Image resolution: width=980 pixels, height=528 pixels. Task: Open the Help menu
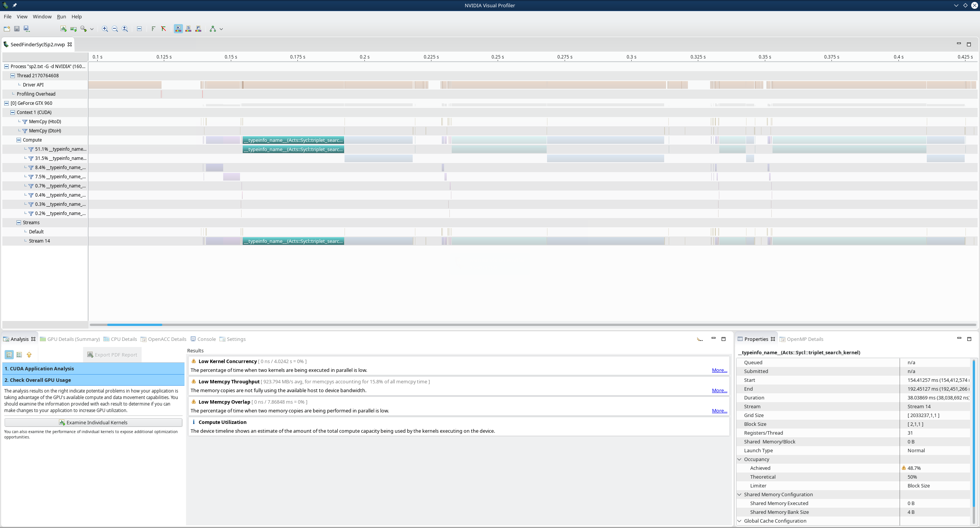(x=77, y=16)
